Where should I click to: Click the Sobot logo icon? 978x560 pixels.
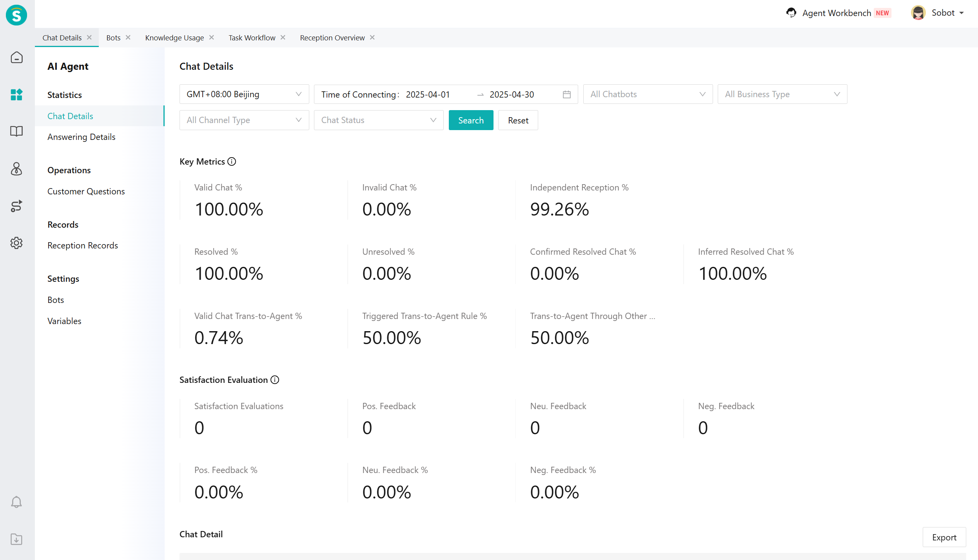(x=16, y=15)
